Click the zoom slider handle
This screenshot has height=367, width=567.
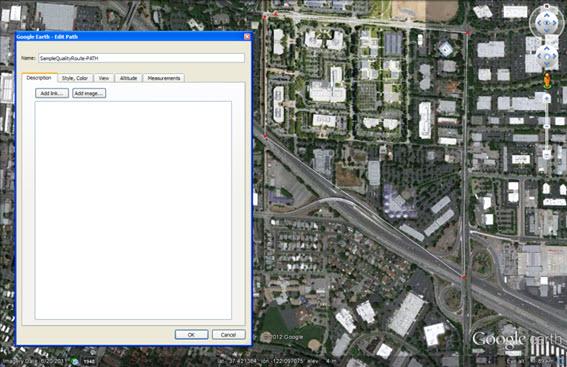point(546,126)
